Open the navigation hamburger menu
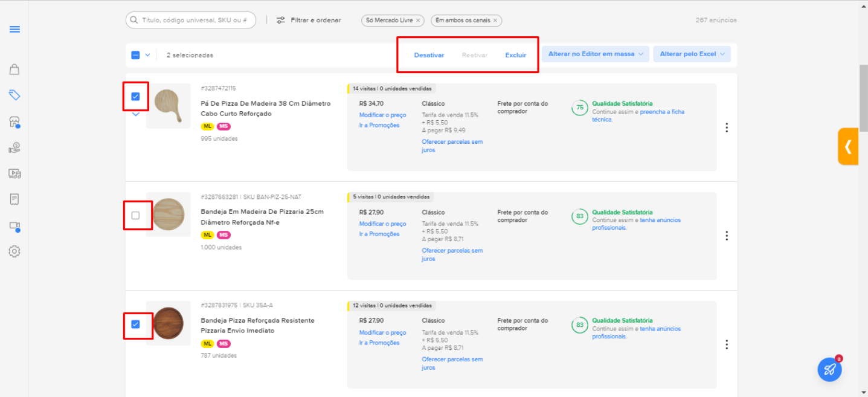The width and height of the screenshot is (868, 397). coord(14,29)
